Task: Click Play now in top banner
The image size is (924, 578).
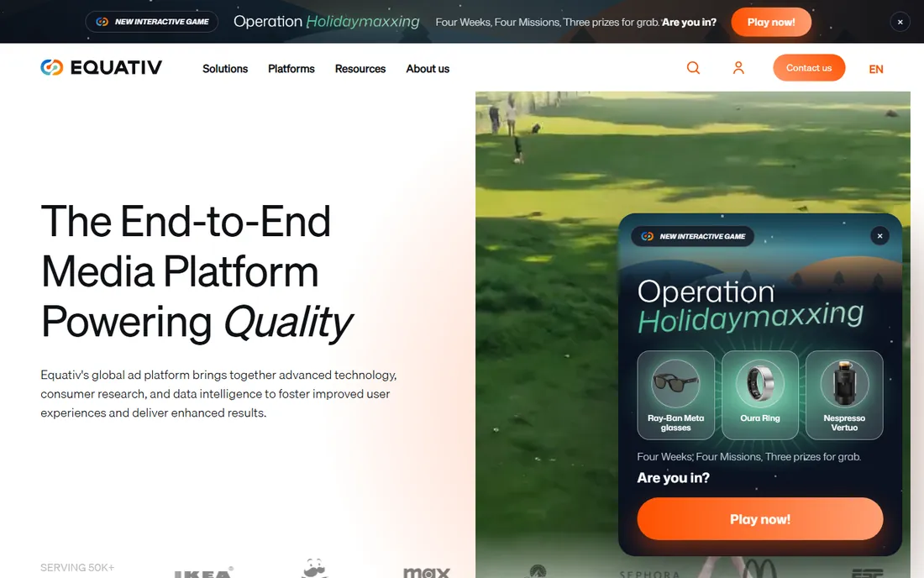Action: point(771,22)
